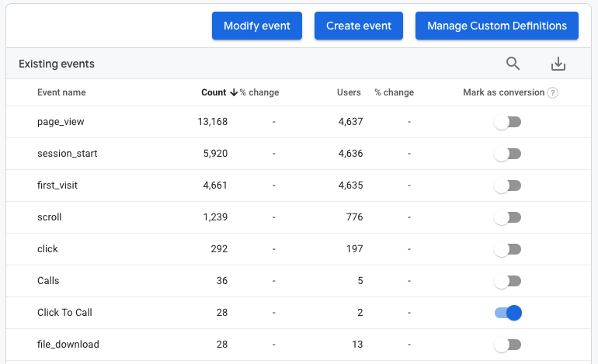This screenshot has width=598, height=364.
Task: Enable the Calls conversion toggle
Action: tap(508, 281)
